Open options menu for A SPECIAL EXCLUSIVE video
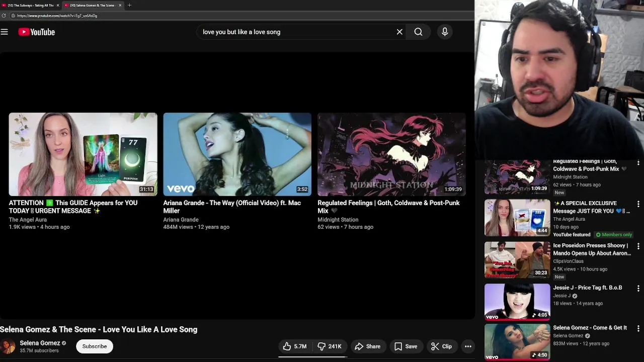Screen dimensions: 644x362 click(x=638, y=204)
